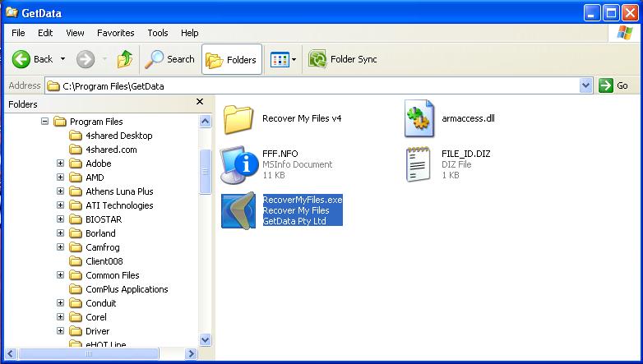Click the Corel folder icon
The height and width of the screenshot is (364, 643).
(76, 317)
